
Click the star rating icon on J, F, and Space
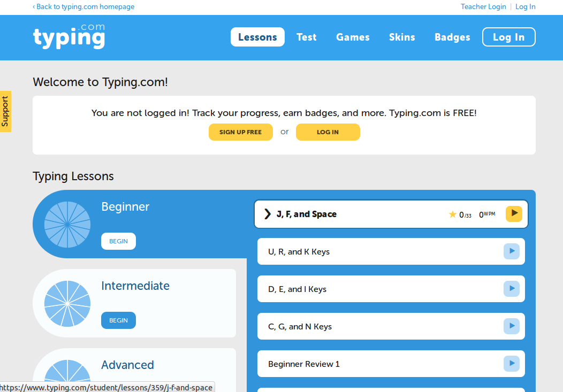[452, 214]
